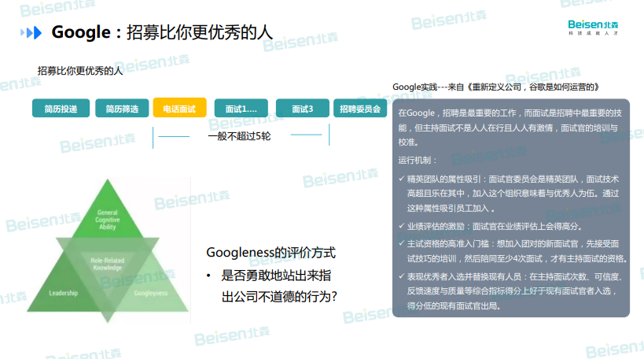This screenshot has height=359, width=644.
Task: Click the 简历筛选 step box
Action: [x=122, y=109]
